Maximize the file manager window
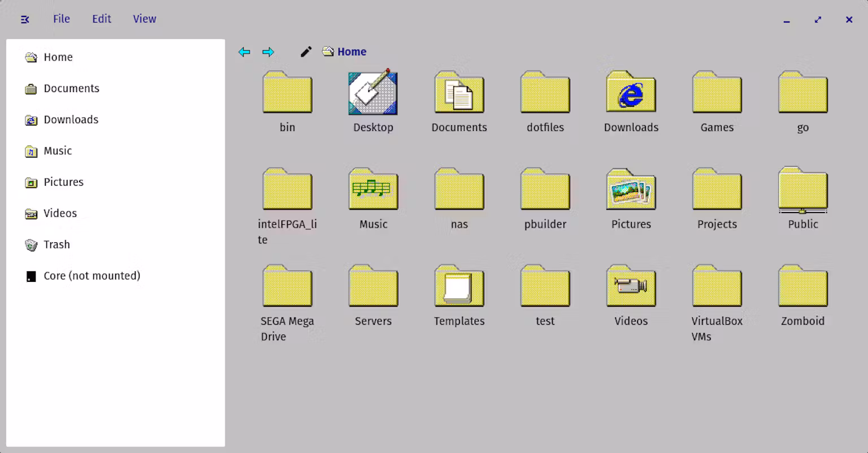The width and height of the screenshot is (868, 453). coord(818,20)
